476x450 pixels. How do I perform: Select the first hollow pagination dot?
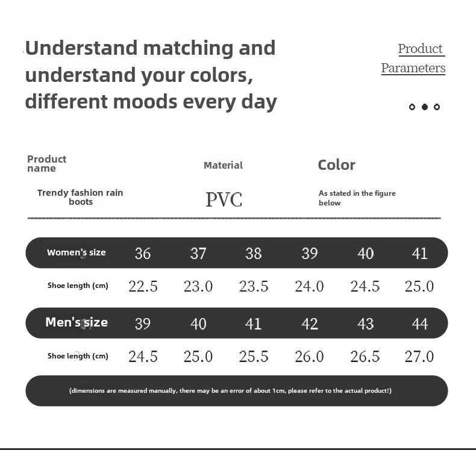(412, 107)
